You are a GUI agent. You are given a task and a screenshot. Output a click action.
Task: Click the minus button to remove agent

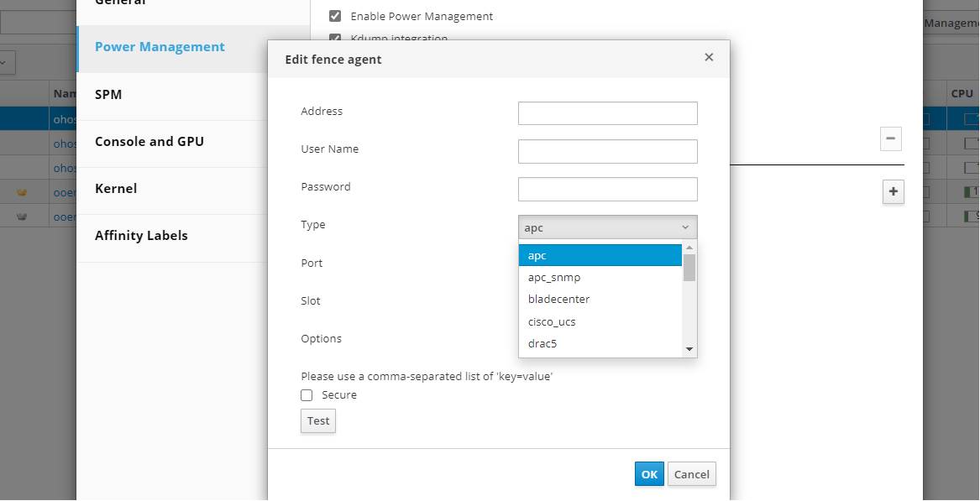tap(890, 138)
